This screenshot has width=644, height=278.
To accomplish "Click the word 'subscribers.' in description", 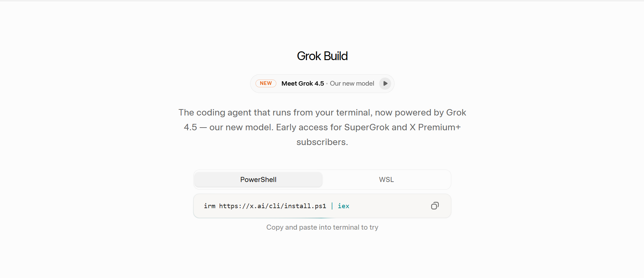I will (322, 142).
